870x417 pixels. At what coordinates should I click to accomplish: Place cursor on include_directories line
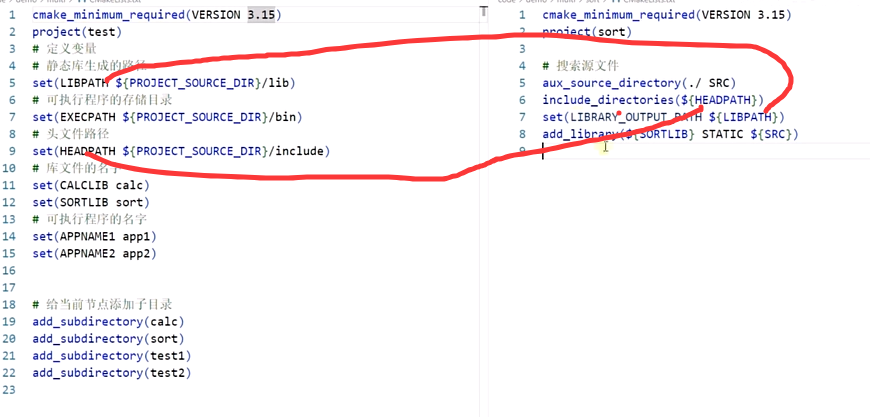coord(652,100)
